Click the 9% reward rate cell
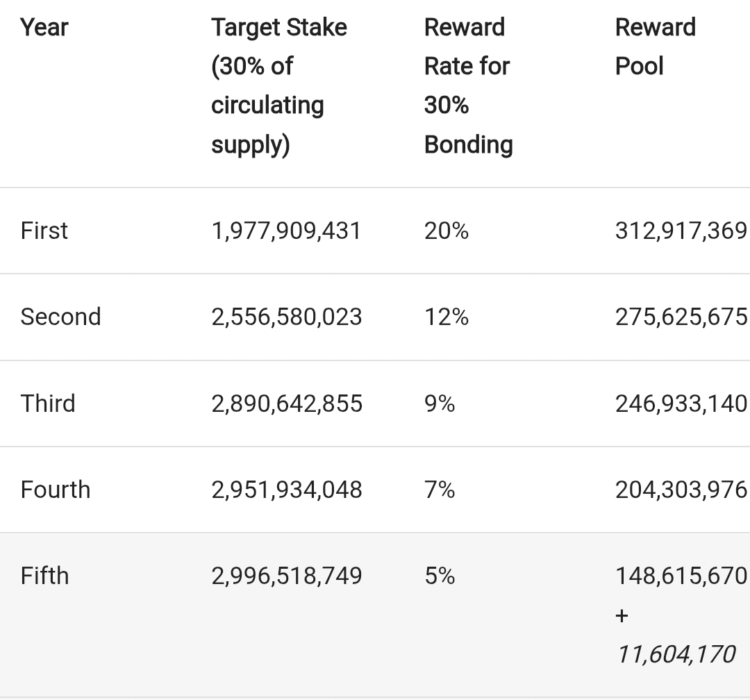 440,403
